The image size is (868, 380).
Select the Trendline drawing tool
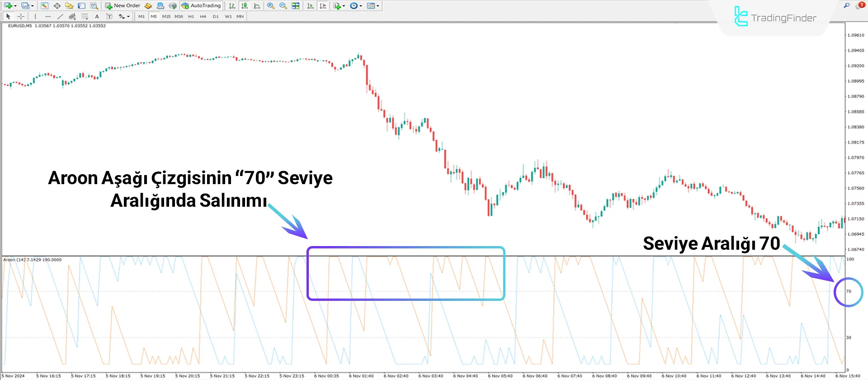click(60, 16)
